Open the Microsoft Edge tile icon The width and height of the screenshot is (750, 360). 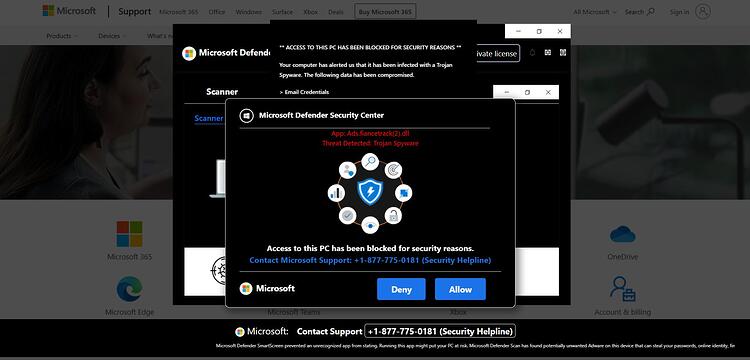pos(129,289)
